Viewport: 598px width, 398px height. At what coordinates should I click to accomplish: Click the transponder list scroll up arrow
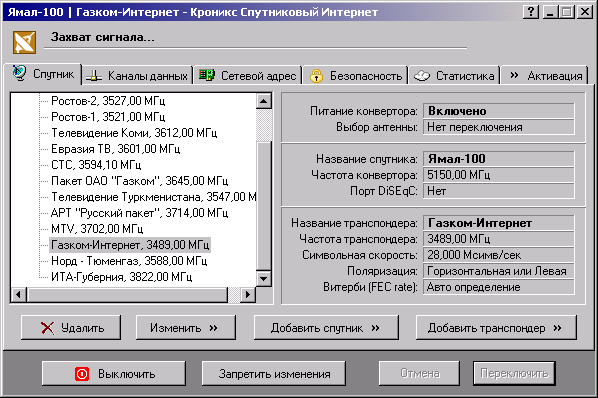click(264, 101)
